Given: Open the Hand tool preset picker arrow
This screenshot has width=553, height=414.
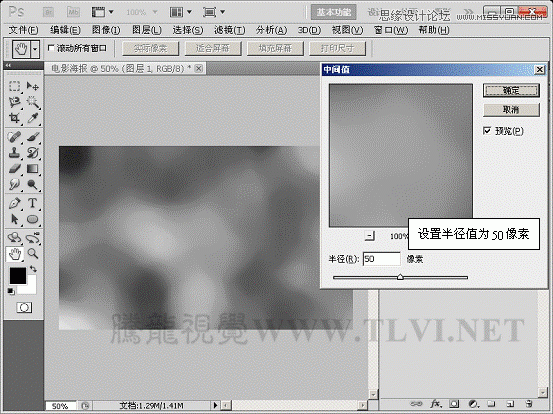Looking at the screenshot, I should (35, 49).
